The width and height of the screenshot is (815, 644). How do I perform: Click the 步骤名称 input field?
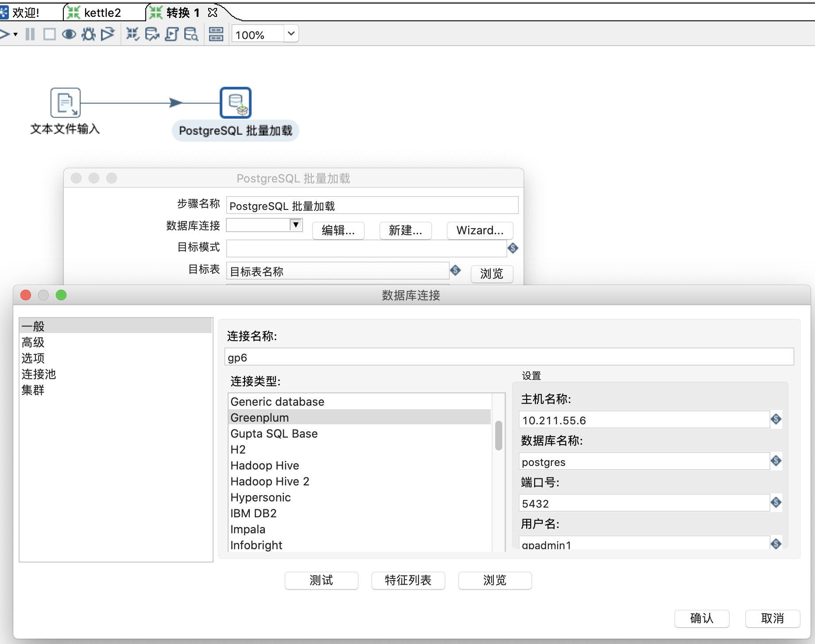(372, 206)
